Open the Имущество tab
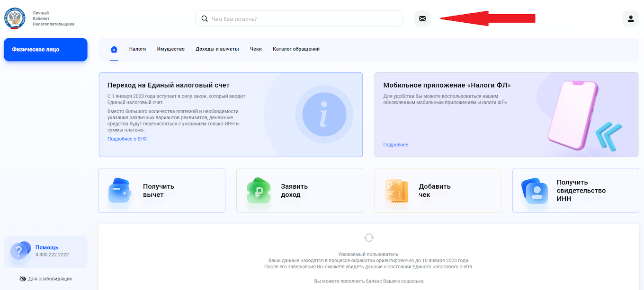The height and width of the screenshot is (290, 644). tap(170, 48)
